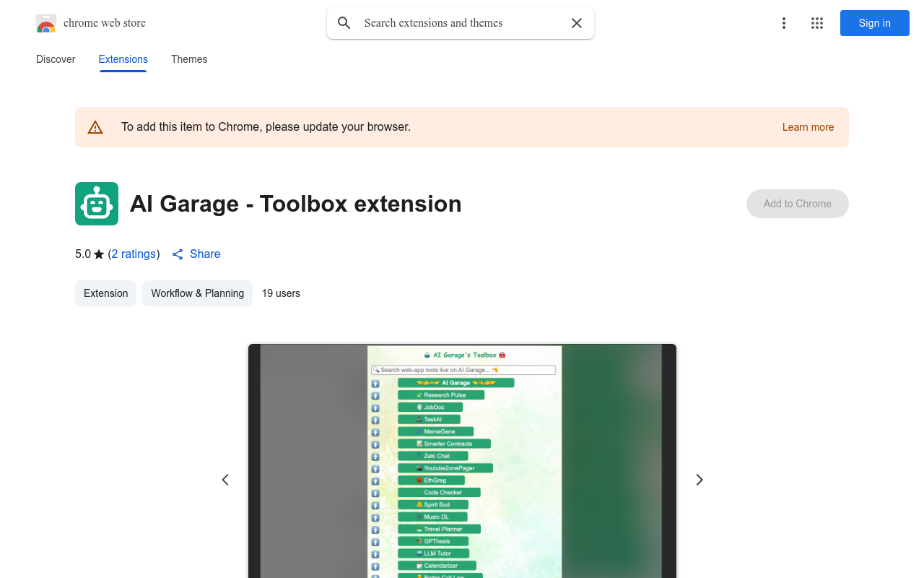Click the Chrome Web Store logo
The image size is (924, 578).
[x=46, y=23]
